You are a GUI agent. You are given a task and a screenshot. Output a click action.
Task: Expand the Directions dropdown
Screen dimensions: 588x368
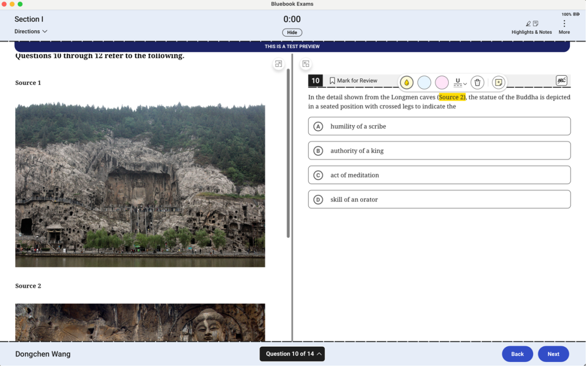pos(30,32)
